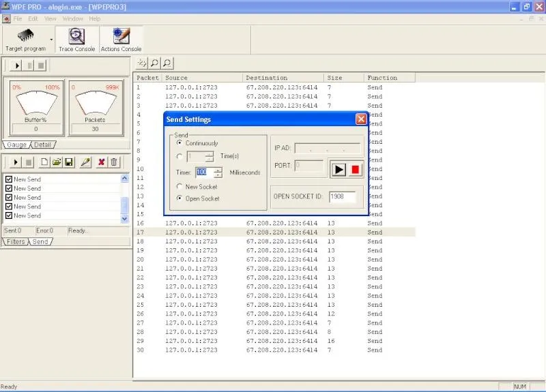Click the second magnifier search icon

[x=154, y=63]
